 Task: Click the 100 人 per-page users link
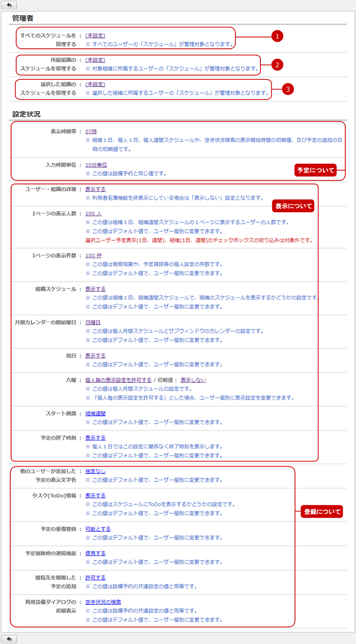point(94,213)
